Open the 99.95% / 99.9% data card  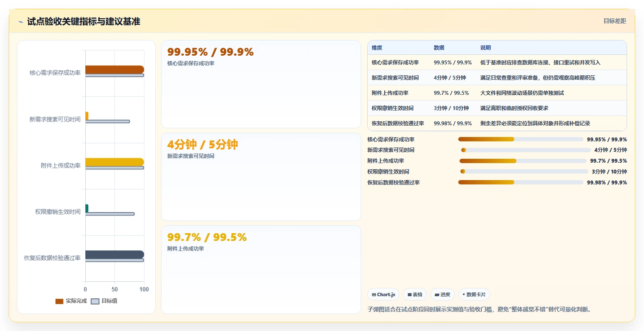(261, 84)
